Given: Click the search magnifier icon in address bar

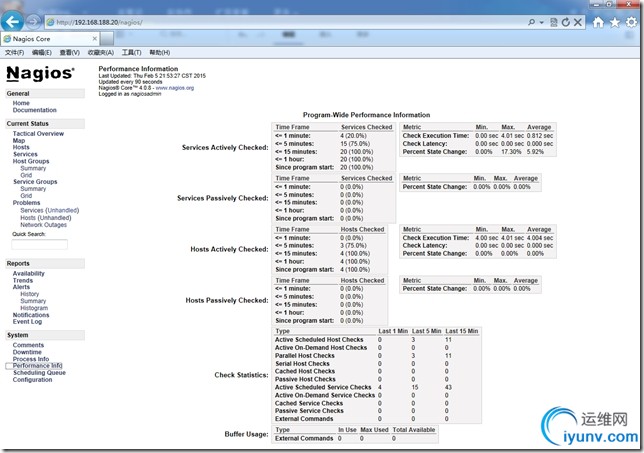Looking at the screenshot, I should tap(531, 22).
